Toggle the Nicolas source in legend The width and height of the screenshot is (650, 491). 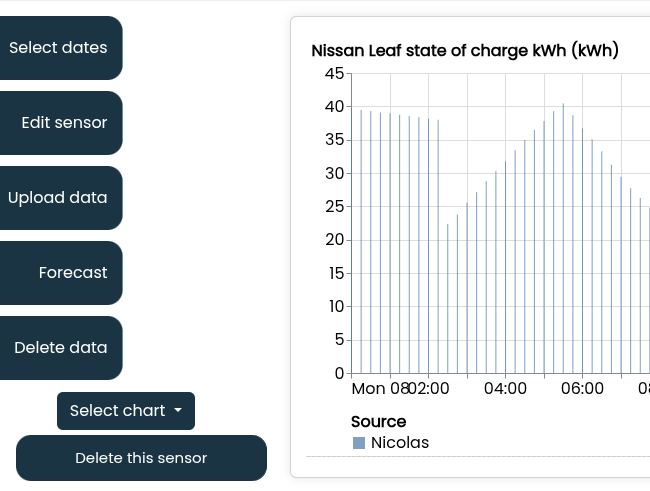[399, 442]
